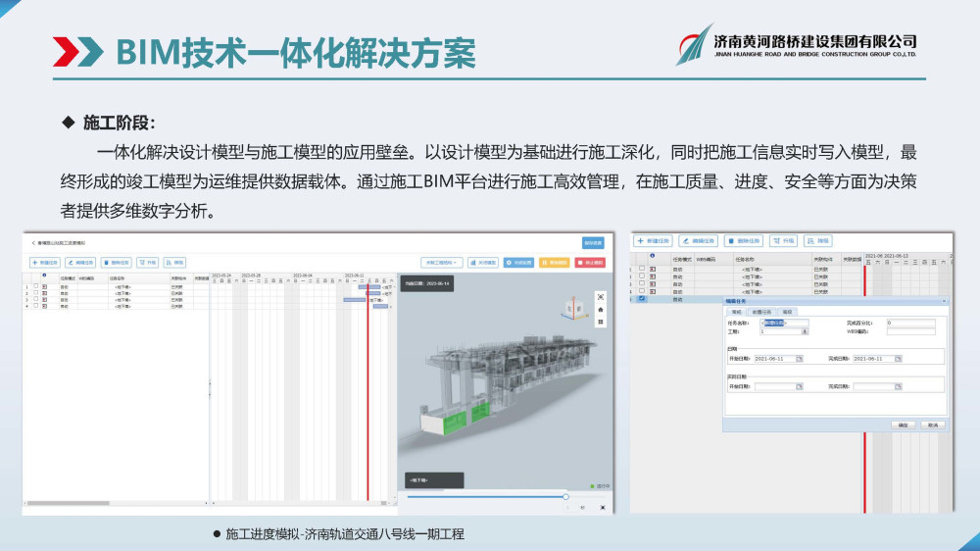The image size is (980, 551).
Task: Open calendar for planned start date
Action: click(800, 359)
